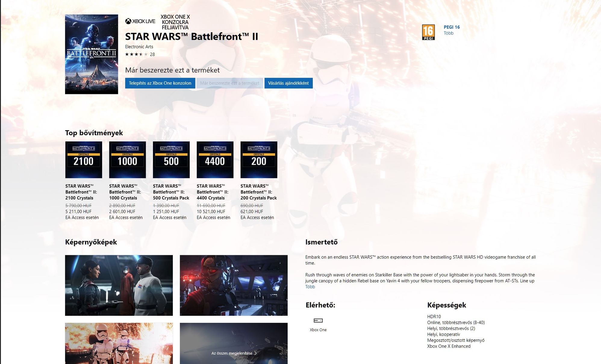Expand PEGI 16 details via Több
Image resolution: width=601 pixels, height=364 pixels.
pos(448,33)
